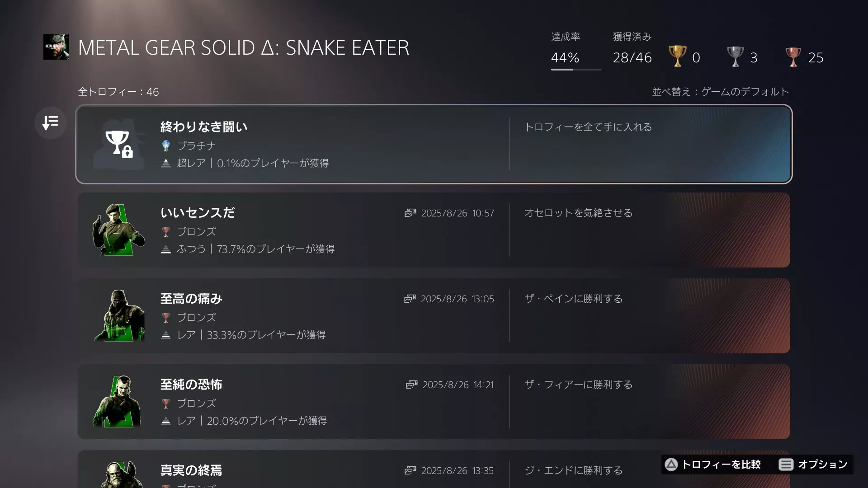
Task: Select the 終わりなき闘い platinum trophy row
Action: [434, 144]
